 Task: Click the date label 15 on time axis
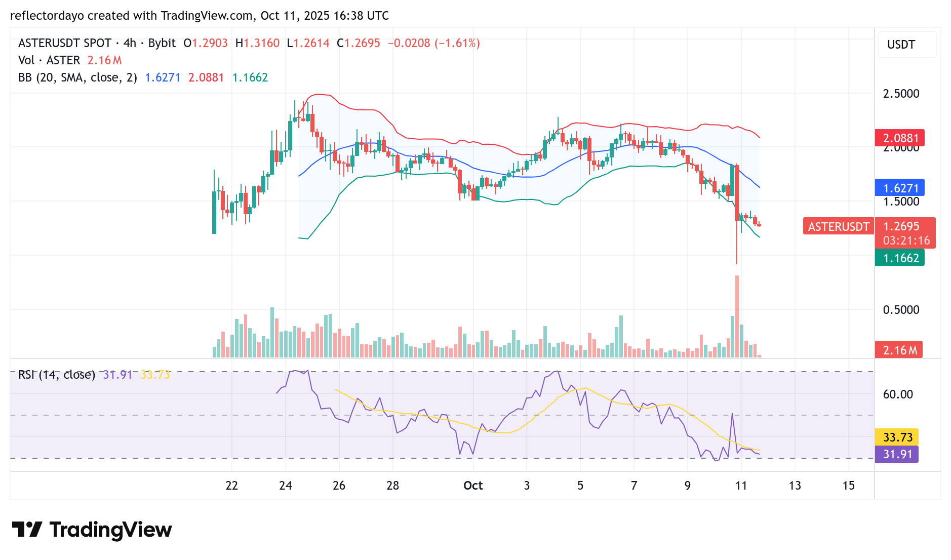click(849, 486)
